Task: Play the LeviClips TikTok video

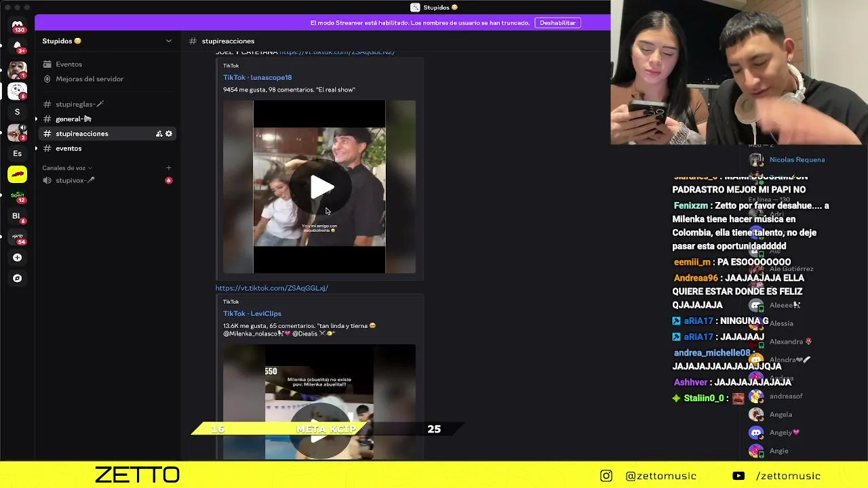Action: (x=319, y=432)
